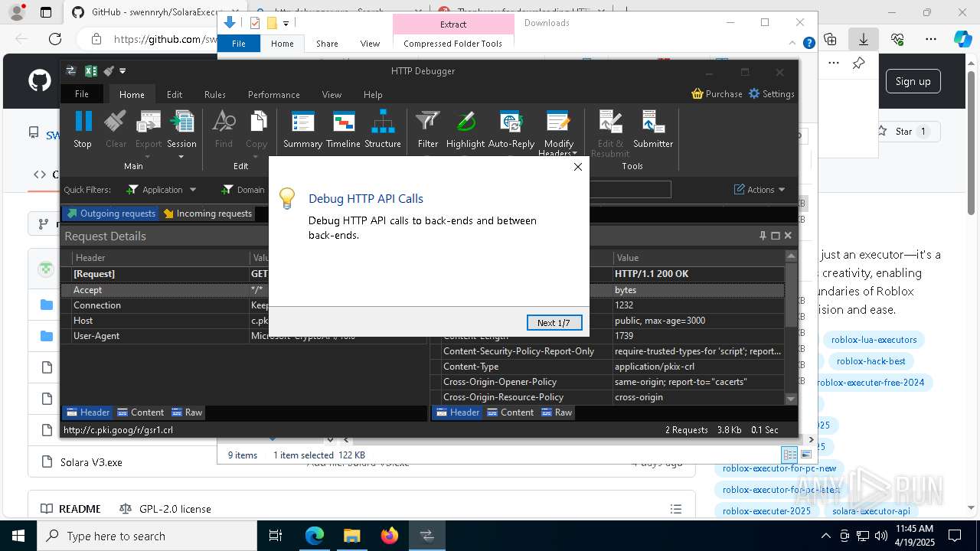The image size is (980, 551).
Task: Expand the Domain quick filter
Action: pyautogui.click(x=243, y=190)
